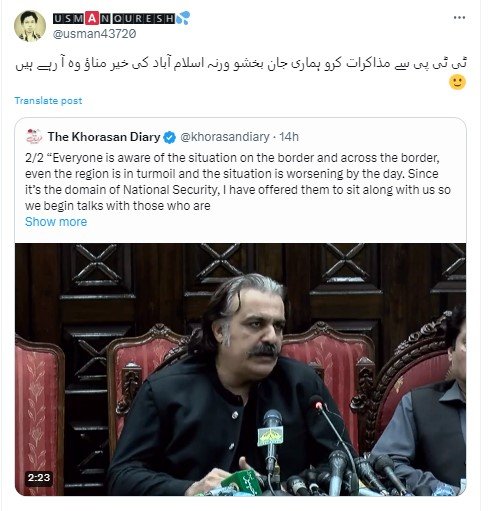Click the water droplets emoji beside the display name

183,18
